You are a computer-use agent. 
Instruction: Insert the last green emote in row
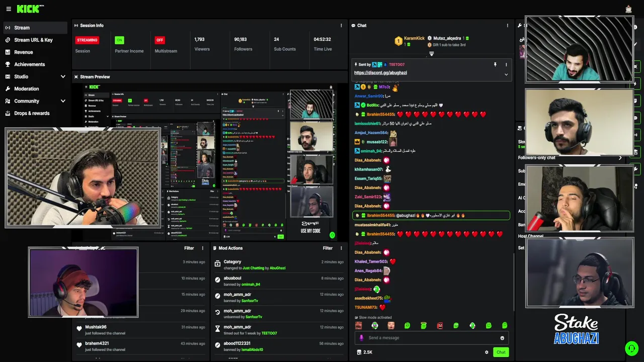pyautogui.click(x=505, y=326)
